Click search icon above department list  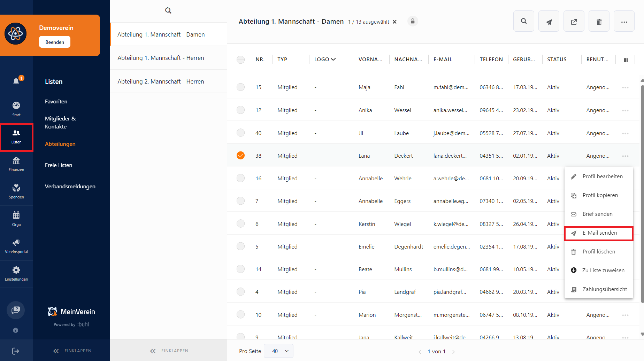click(168, 10)
